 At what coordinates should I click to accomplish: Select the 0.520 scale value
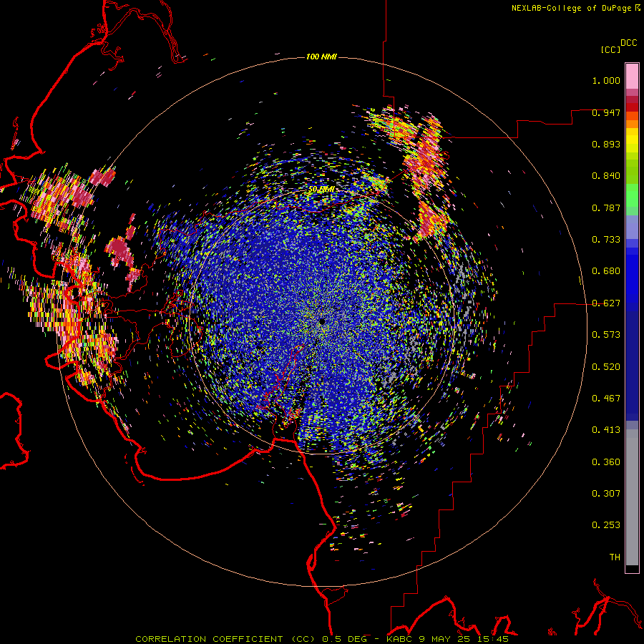click(606, 367)
